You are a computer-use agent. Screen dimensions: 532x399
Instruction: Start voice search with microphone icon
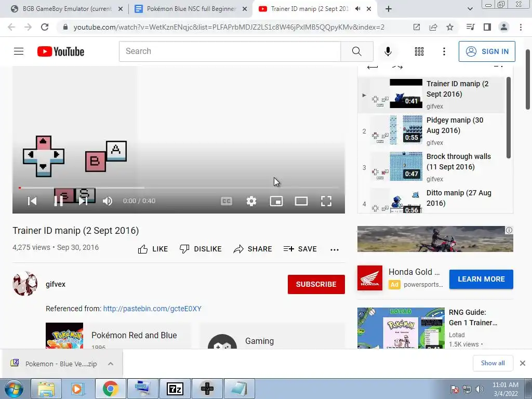coord(388,51)
